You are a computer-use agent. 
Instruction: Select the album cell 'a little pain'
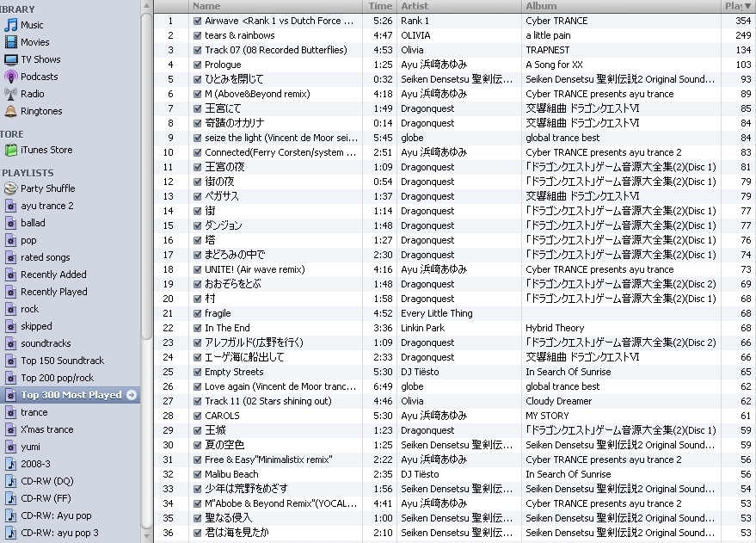(x=548, y=35)
